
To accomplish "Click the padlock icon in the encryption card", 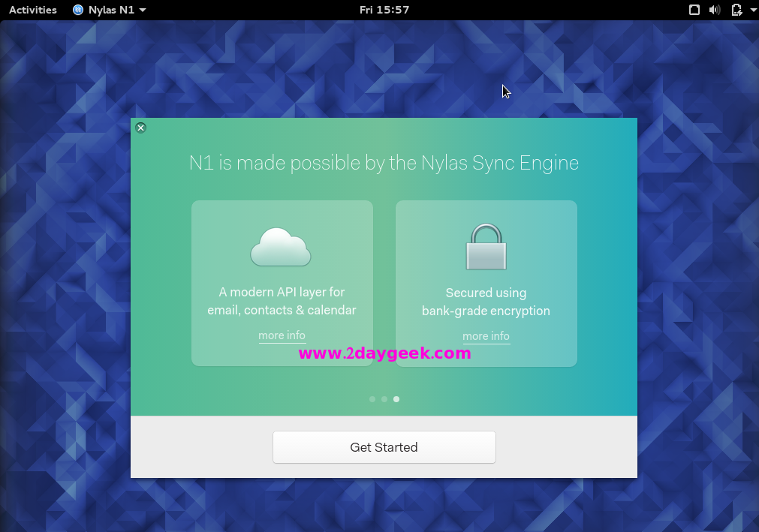I will [x=486, y=247].
